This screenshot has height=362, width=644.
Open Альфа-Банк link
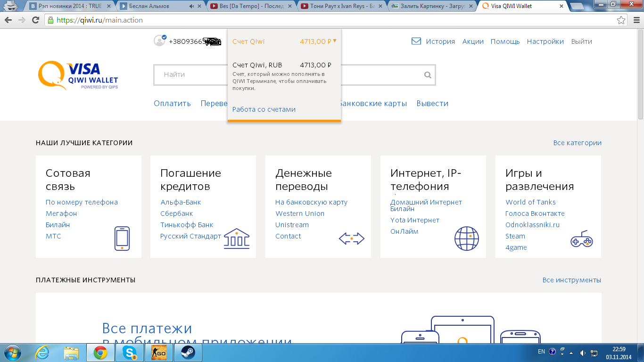(x=181, y=202)
